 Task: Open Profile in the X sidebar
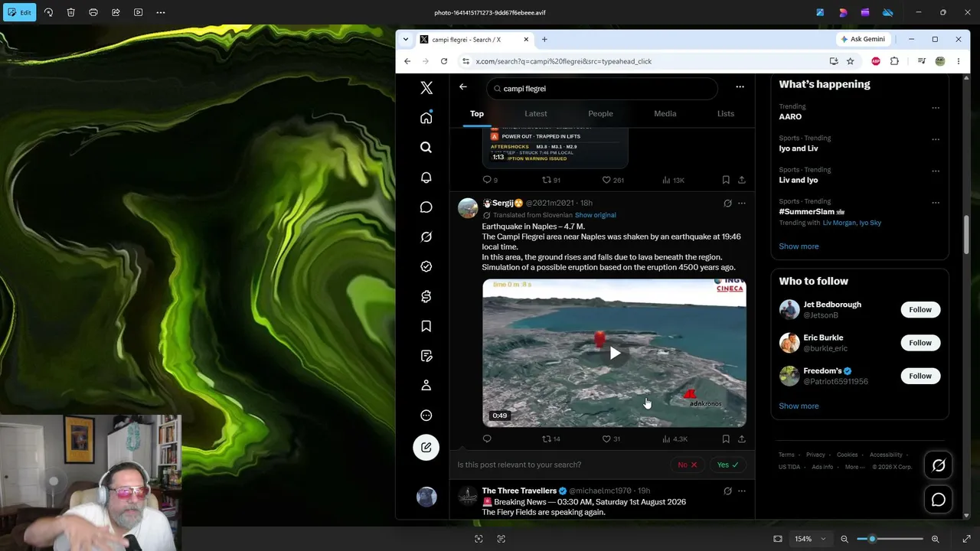point(426,386)
